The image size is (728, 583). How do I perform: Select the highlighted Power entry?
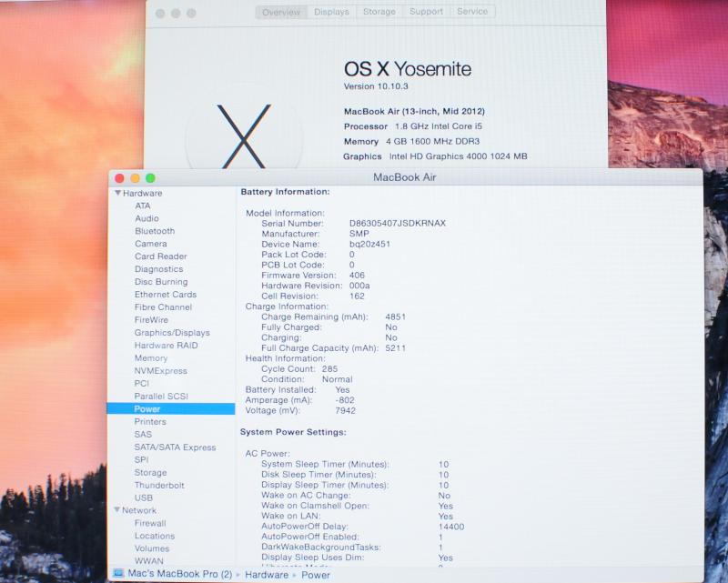tap(171, 409)
